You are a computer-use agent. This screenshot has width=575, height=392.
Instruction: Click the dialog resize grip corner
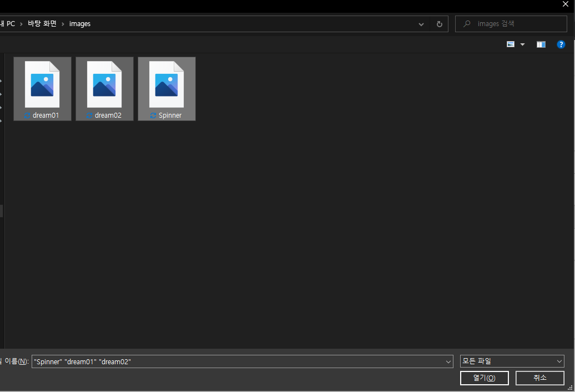pos(570,388)
